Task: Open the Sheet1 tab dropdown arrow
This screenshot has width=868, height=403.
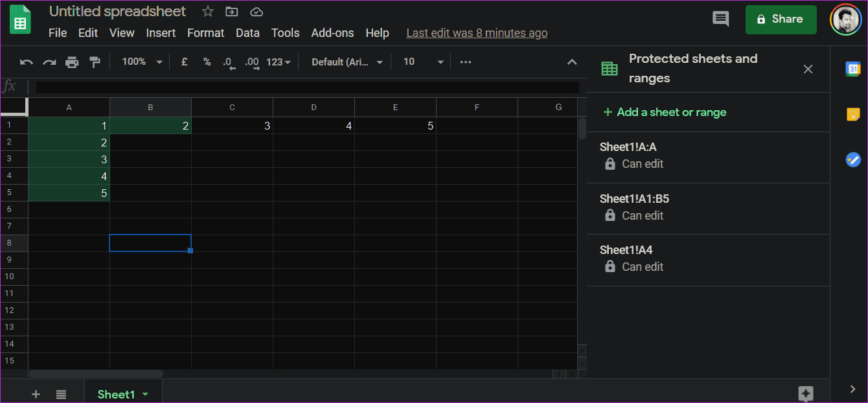Action: tap(145, 395)
